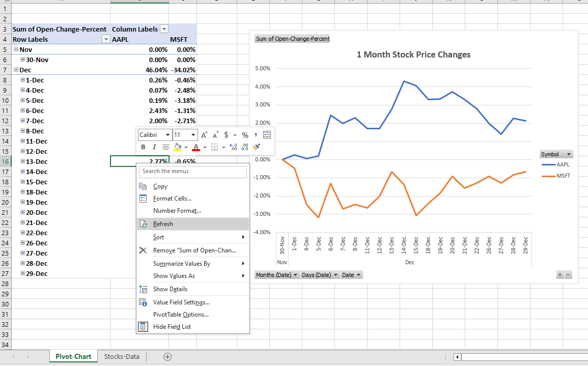Open fill color options arrow
This screenshot has height=366, width=588.
[186, 148]
